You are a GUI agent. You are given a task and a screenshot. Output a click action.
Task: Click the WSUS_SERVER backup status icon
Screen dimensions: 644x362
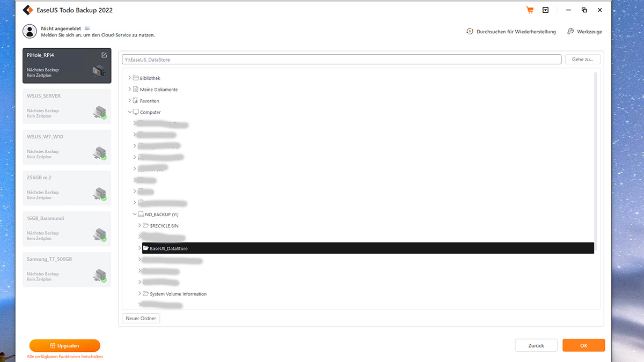(99, 112)
